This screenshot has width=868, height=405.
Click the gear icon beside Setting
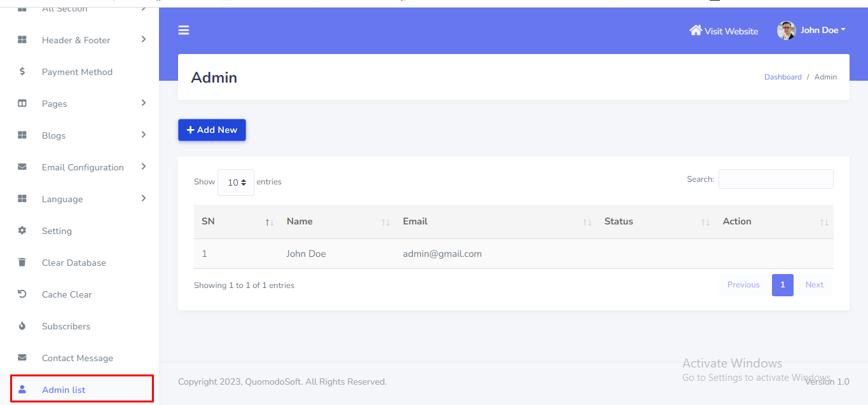tap(22, 231)
